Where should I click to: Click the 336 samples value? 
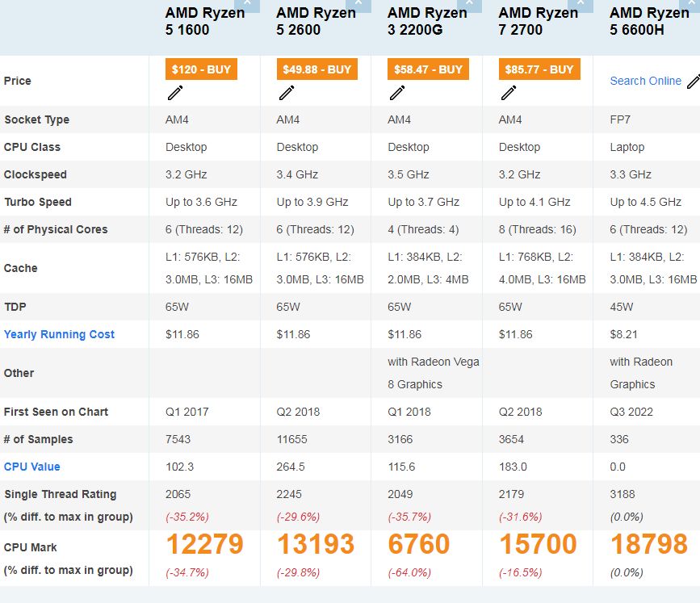619,439
